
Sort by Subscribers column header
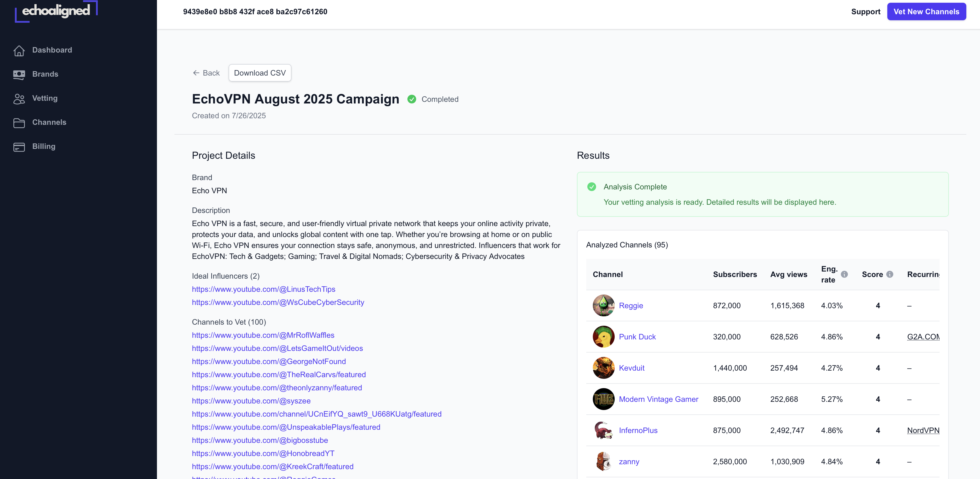click(735, 274)
